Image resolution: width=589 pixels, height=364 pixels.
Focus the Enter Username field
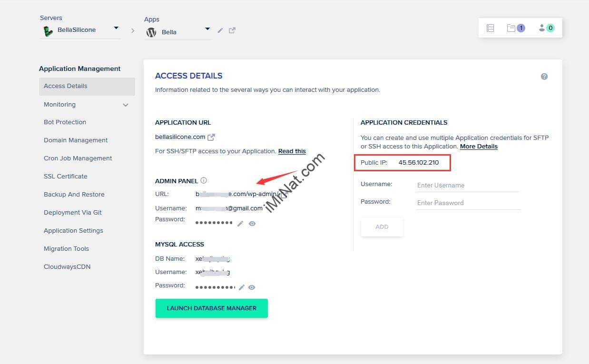467,186
